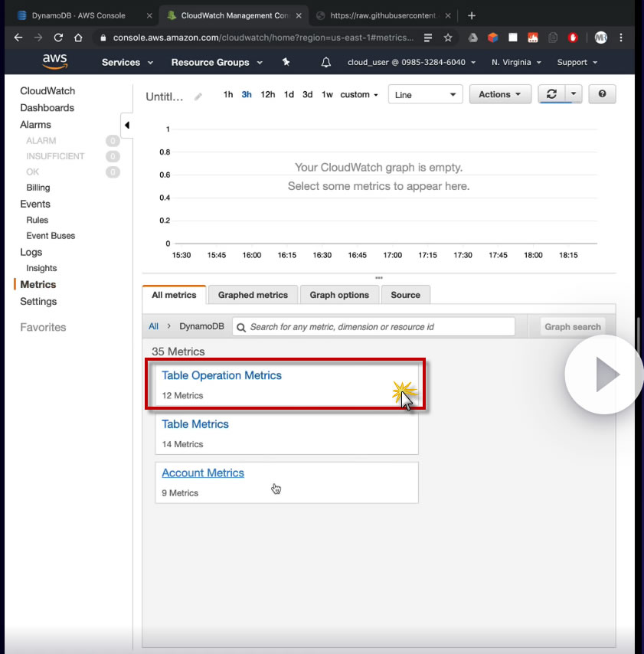Viewport: 644px width, 654px height.
Task: Choose the 1w time range
Action: click(327, 95)
